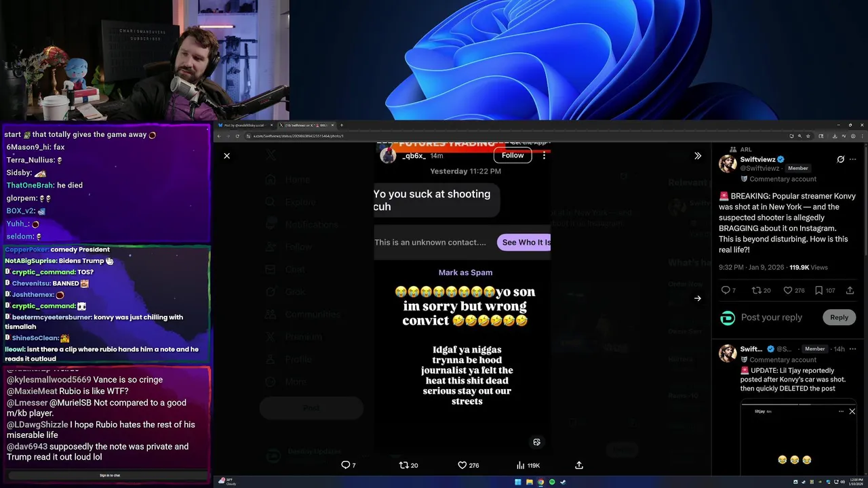
Task: Click the Member badge on main post
Action: tap(797, 168)
